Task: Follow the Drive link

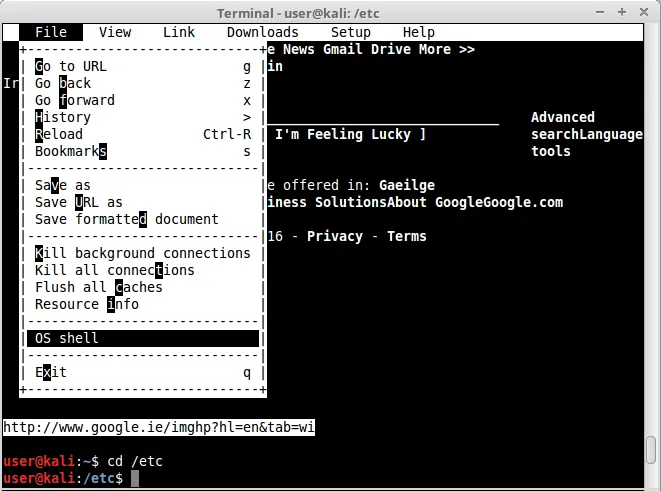Action: click(x=391, y=50)
